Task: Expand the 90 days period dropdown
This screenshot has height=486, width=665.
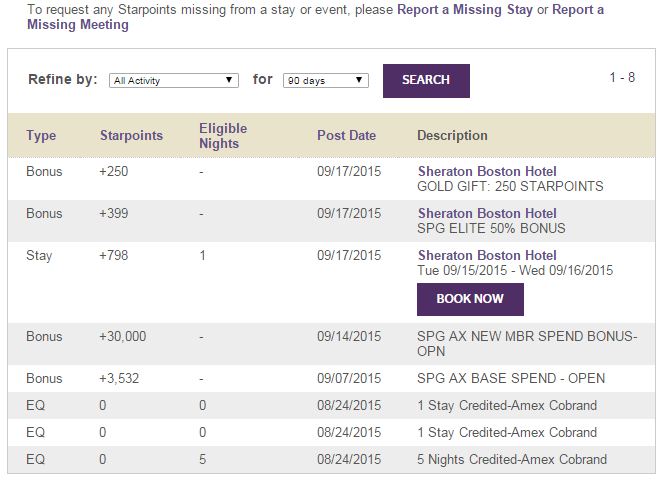Action: (325, 80)
